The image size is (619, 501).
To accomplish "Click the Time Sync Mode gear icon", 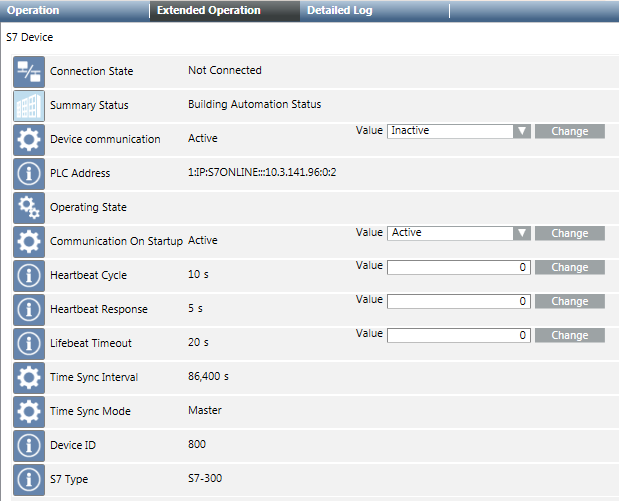I will tap(29, 411).
